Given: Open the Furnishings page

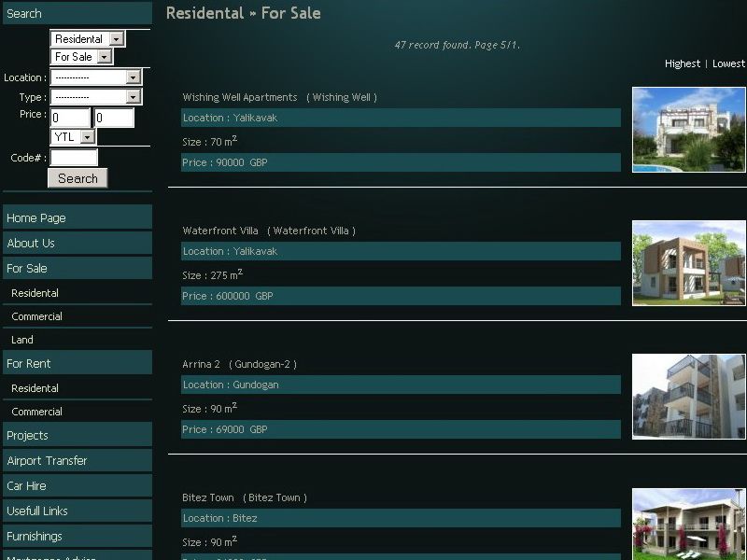Looking at the screenshot, I should [78, 536].
